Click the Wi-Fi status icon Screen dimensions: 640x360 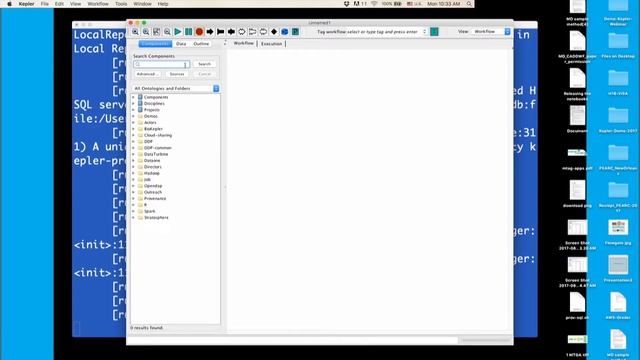click(374, 4)
